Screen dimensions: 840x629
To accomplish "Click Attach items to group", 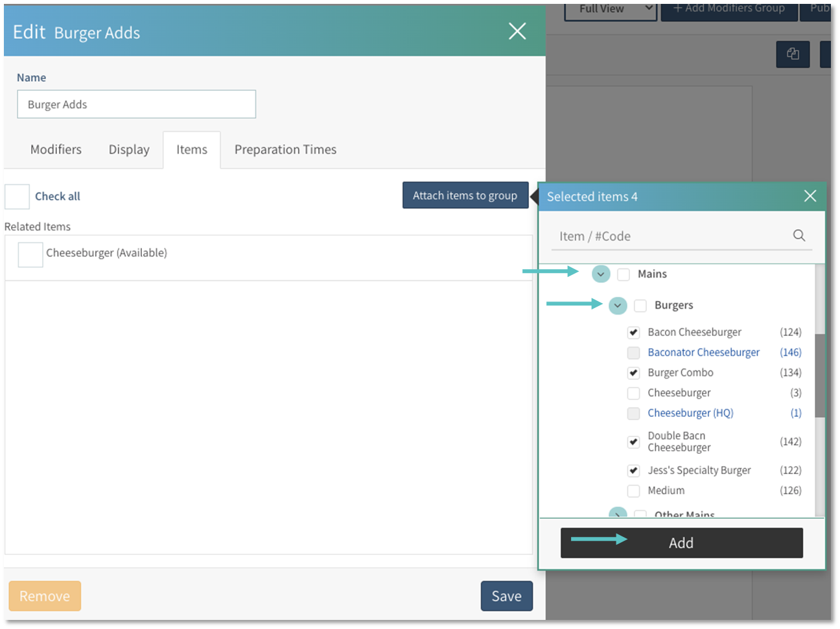I will (465, 195).
